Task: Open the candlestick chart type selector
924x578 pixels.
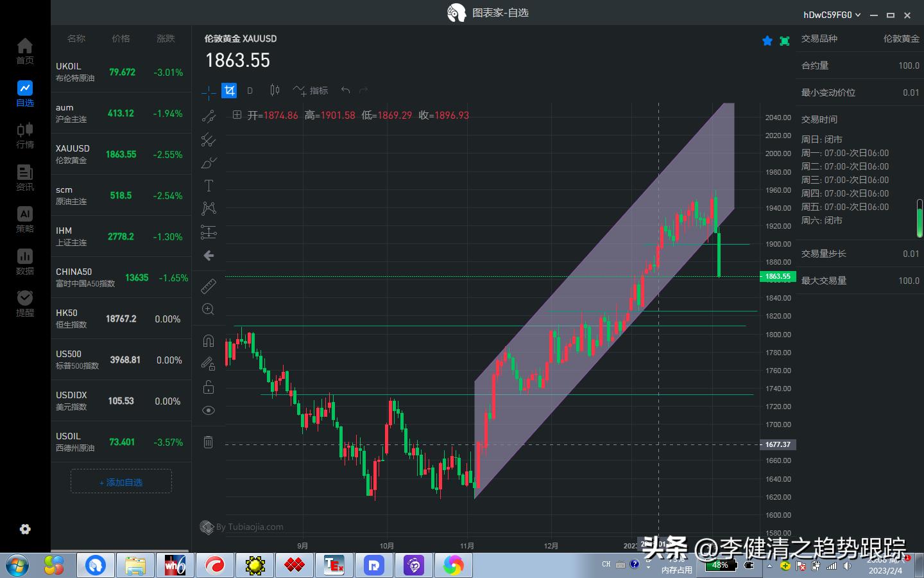Action: (x=275, y=91)
